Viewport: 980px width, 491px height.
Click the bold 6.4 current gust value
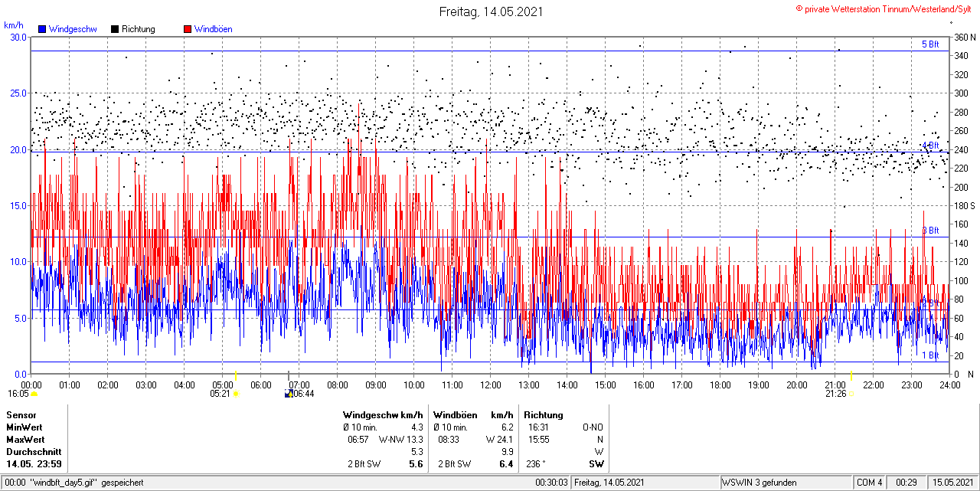506,464
